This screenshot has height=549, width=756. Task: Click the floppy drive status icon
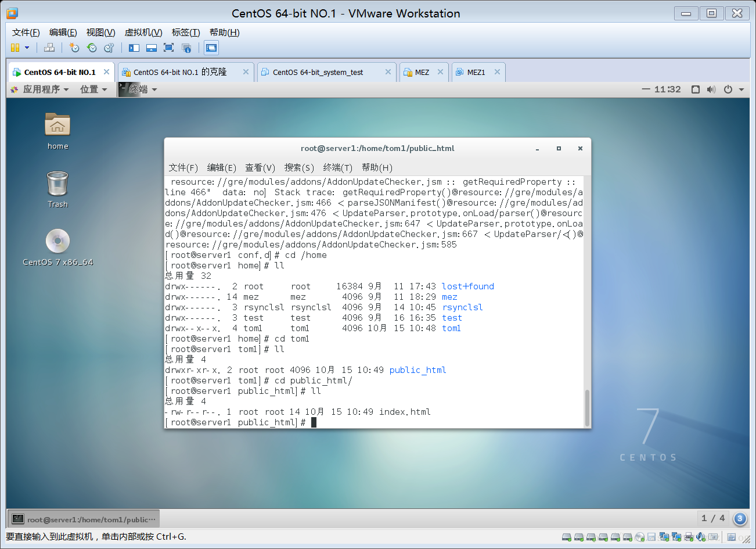click(651, 537)
